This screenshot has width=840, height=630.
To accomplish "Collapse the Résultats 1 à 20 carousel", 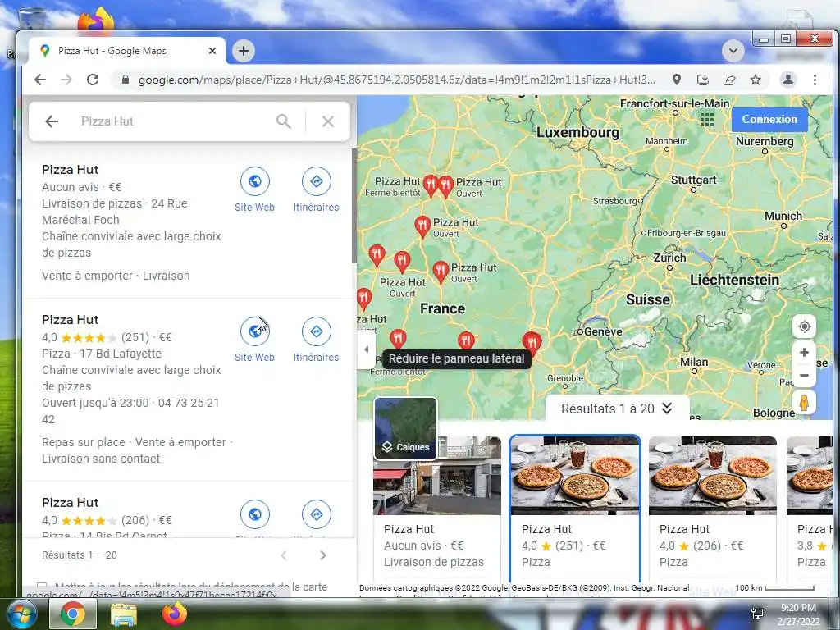I will tap(617, 409).
